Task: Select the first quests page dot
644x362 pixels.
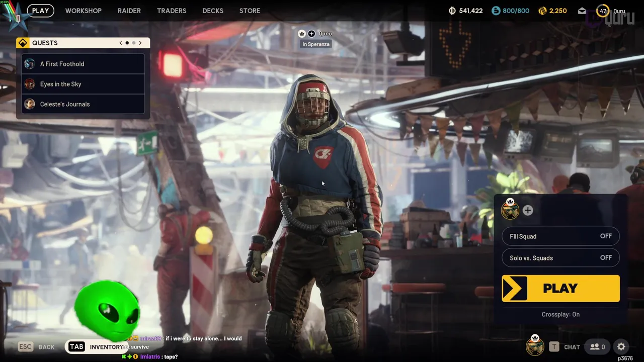Action: coord(127,43)
